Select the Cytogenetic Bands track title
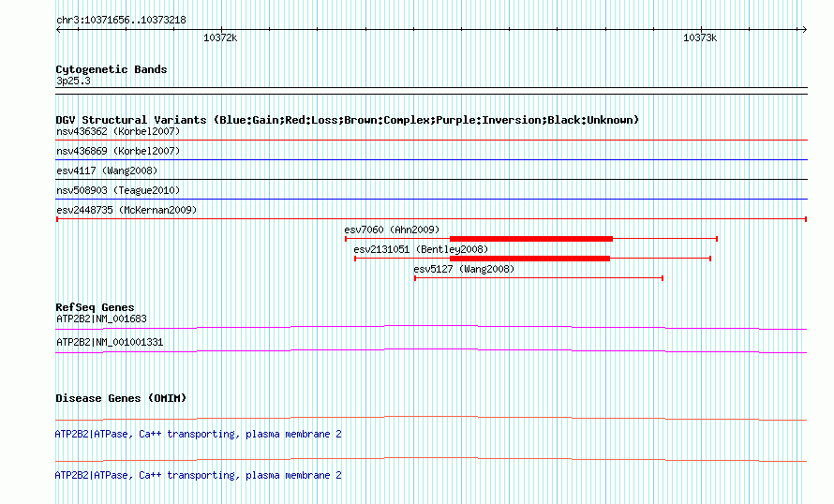 112,69
